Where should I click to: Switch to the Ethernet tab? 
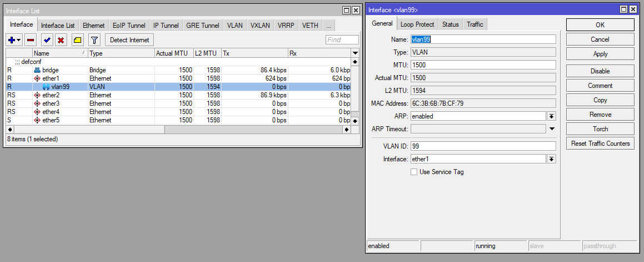click(94, 26)
